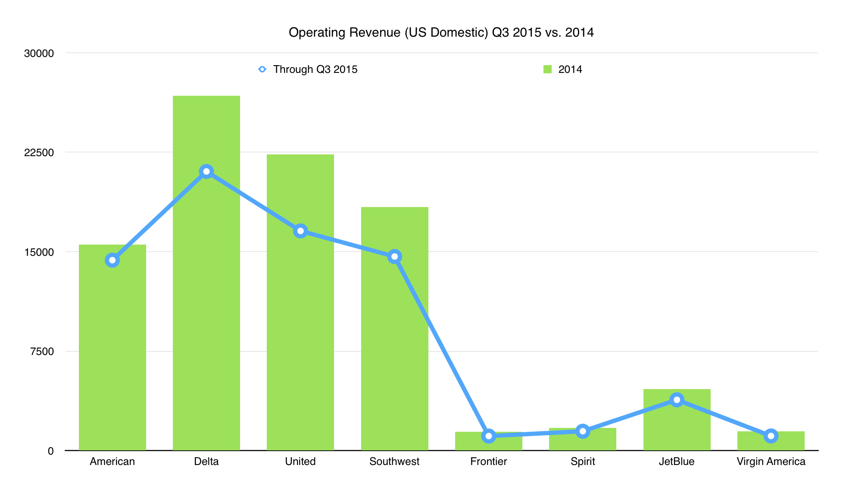Screen dimensions: 868x490
Task: Click the 30000 y-axis value
Action: coord(39,53)
